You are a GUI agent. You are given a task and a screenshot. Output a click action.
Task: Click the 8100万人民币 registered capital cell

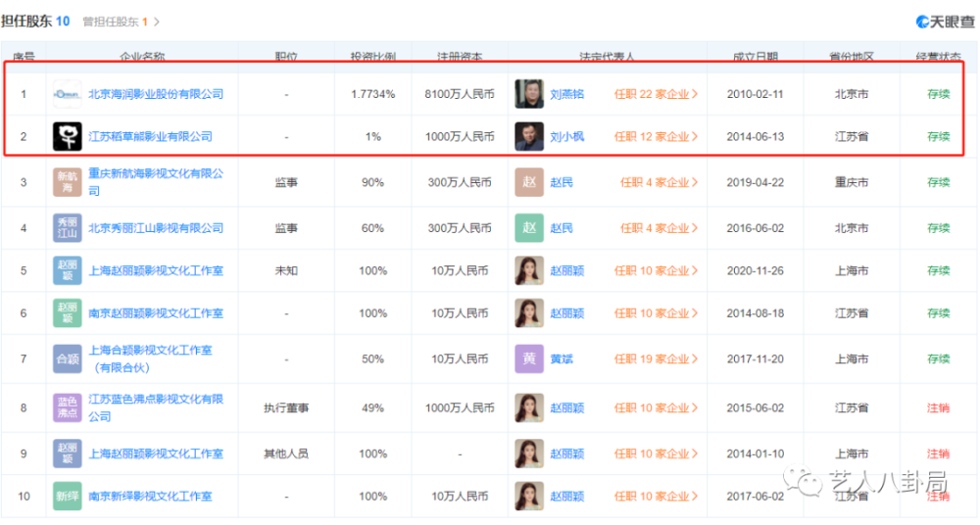[x=460, y=94]
